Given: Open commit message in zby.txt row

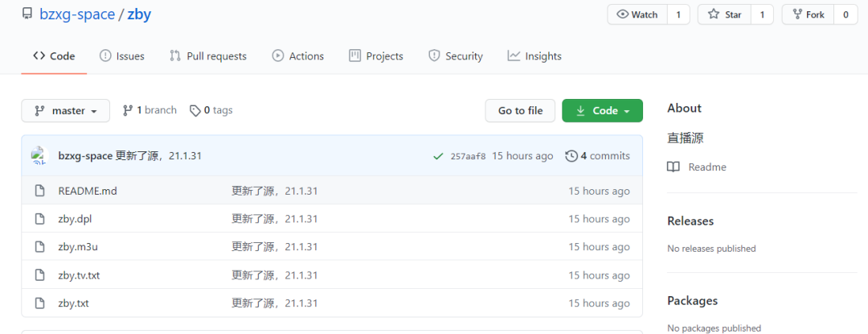Looking at the screenshot, I should (275, 303).
